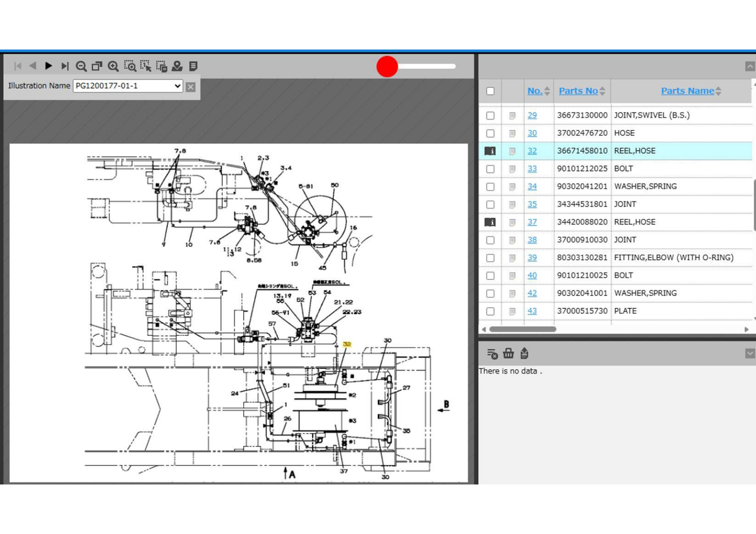
Task: Open part number link 39
Action: click(x=532, y=258)
